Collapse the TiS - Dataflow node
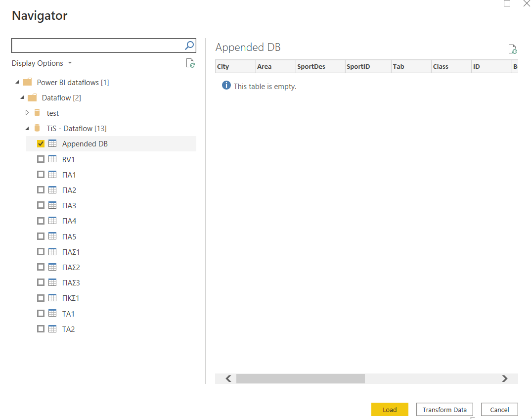The image size is (532, 419). [x=27, y=128]
